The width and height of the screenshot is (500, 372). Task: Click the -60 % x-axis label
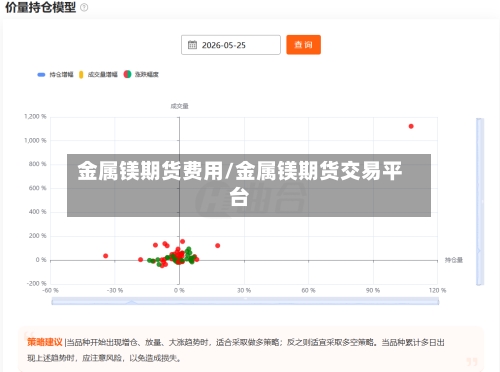[x=50, y=290]
